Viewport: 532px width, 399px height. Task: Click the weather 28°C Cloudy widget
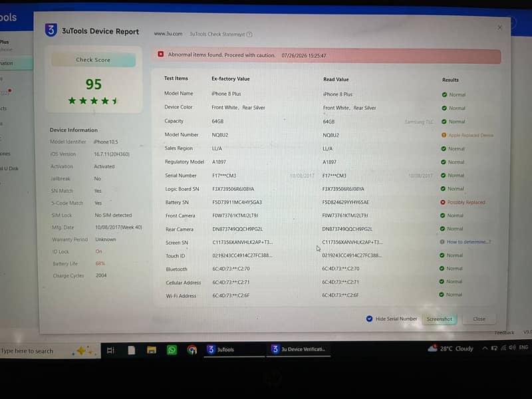coord(450,348)
